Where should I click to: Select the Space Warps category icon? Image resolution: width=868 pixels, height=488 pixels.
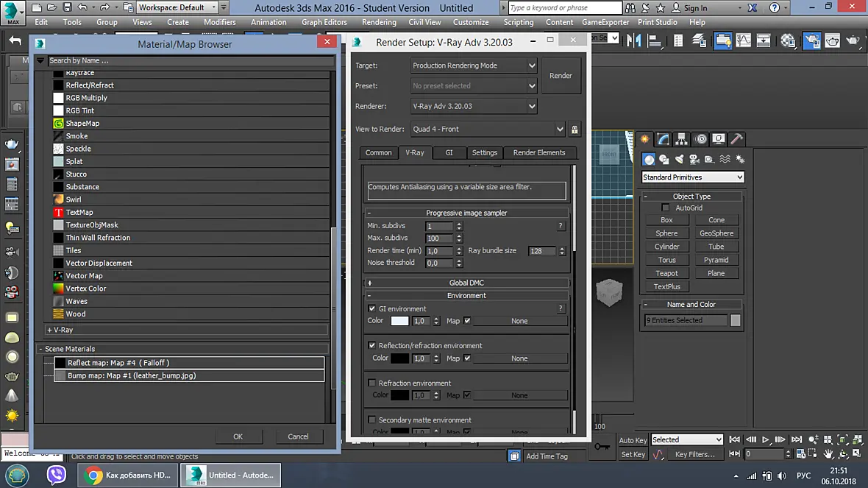pos(725,160)
